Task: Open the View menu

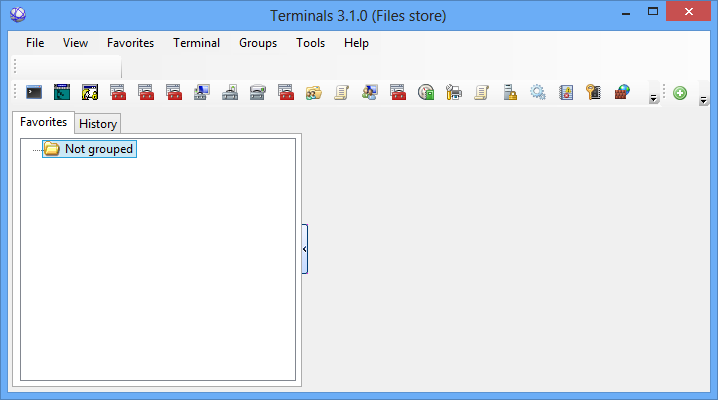Action: coord(76,43)
